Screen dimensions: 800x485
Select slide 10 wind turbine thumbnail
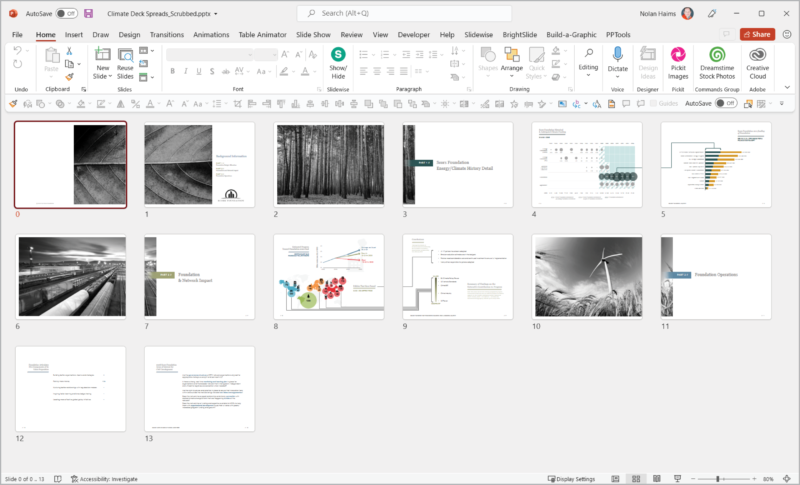[x=587, y=277]
